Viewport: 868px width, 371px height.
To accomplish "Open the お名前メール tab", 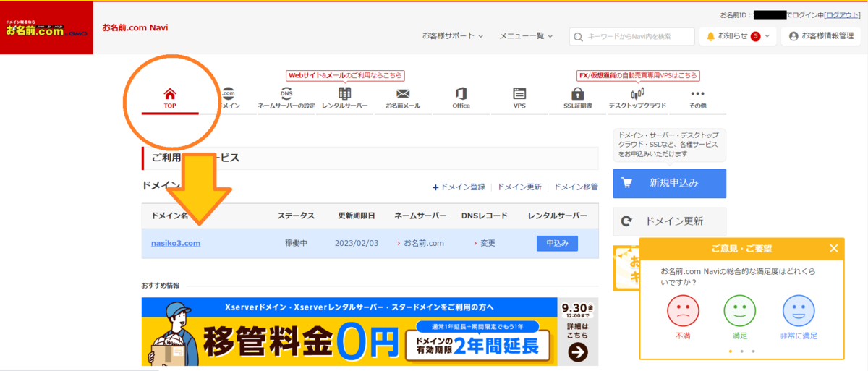I will 403,99.
